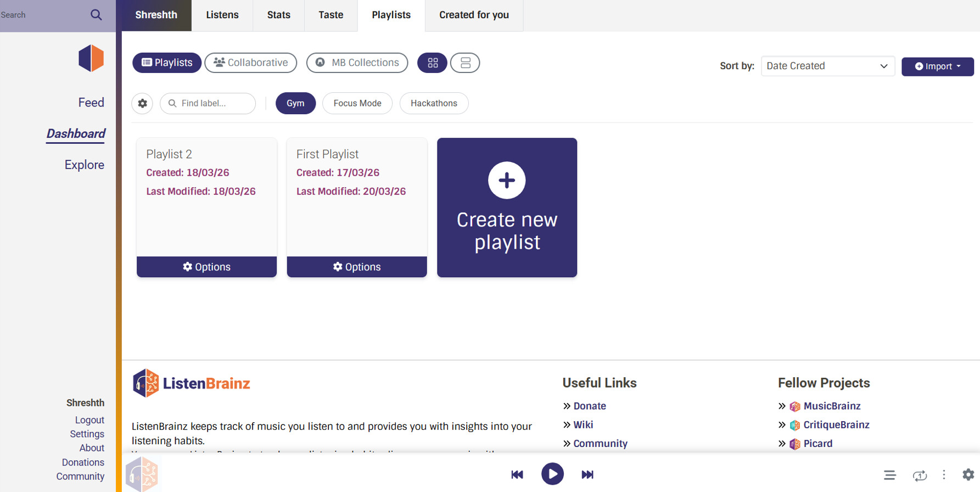
Task: Switch to grid view layout
Action: coord(433,63)
